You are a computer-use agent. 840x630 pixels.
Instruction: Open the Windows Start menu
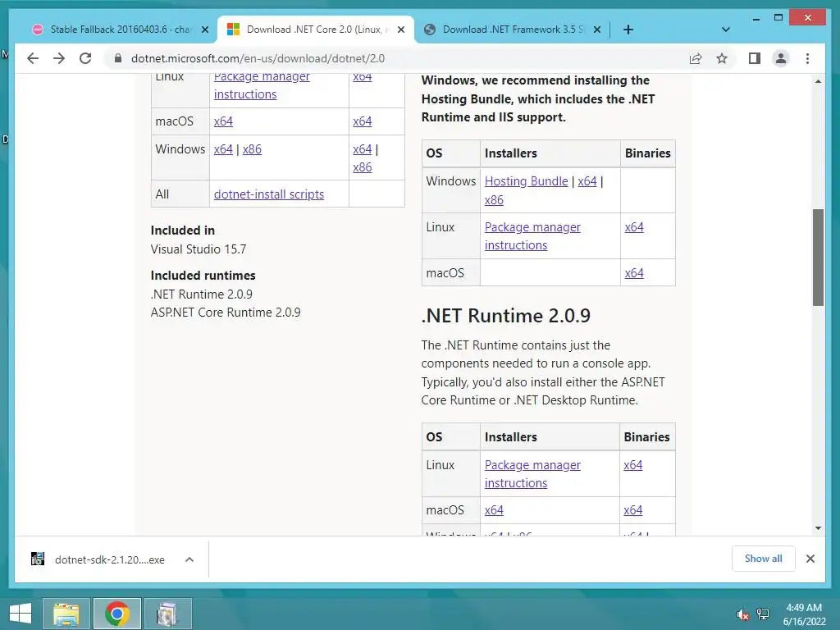(x=21, y=614)
